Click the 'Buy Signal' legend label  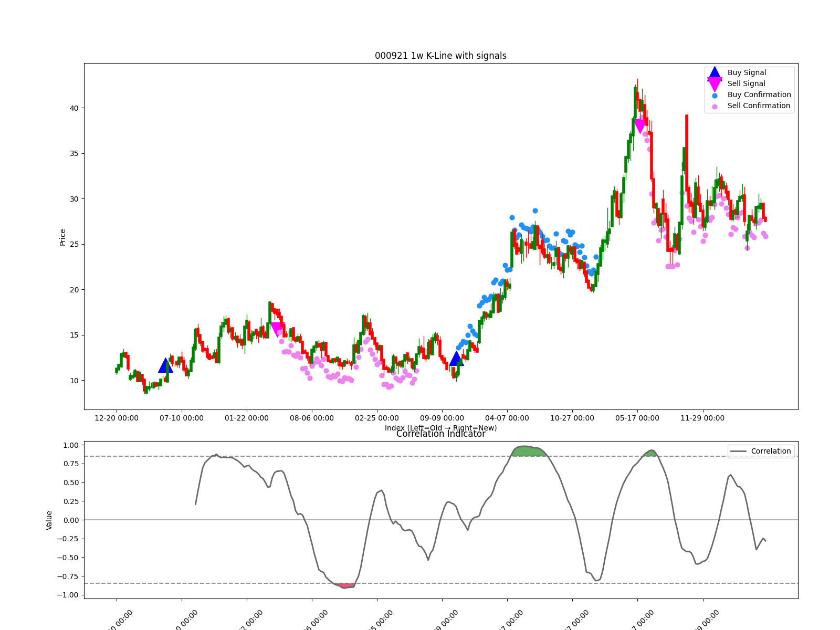[x=747, y=72]
